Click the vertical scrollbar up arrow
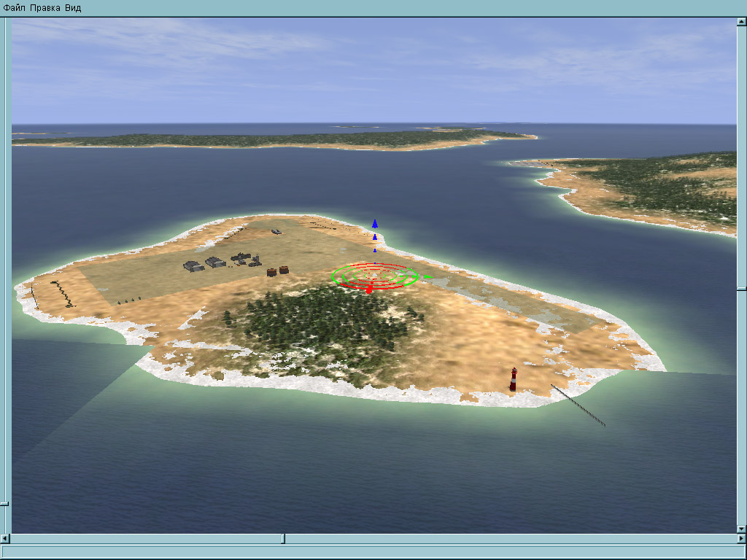The height and width of the screenshot is (560, 747). coord(742,22)
